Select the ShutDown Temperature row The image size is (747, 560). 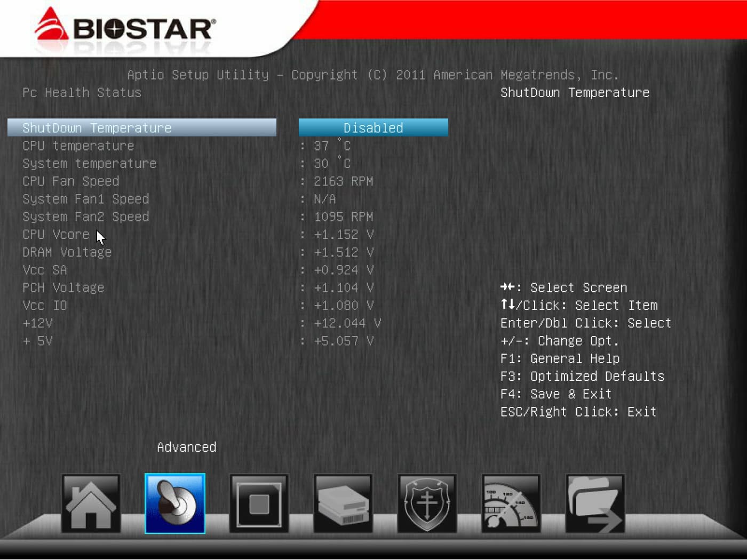pyautogui.click(x=142, y=127)
